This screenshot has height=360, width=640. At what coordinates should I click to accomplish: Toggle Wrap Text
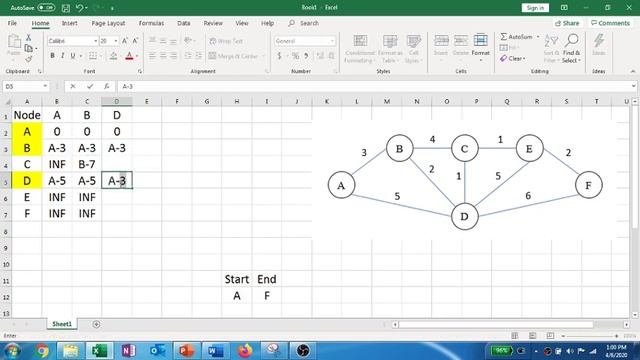(x=226, y=41)
